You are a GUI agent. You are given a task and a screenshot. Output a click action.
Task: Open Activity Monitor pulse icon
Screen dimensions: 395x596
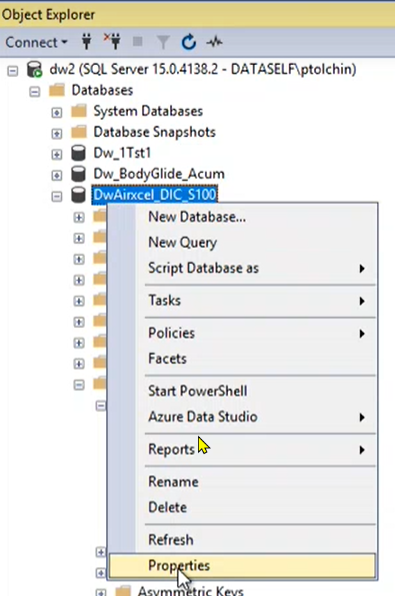[x=214, y=42]
